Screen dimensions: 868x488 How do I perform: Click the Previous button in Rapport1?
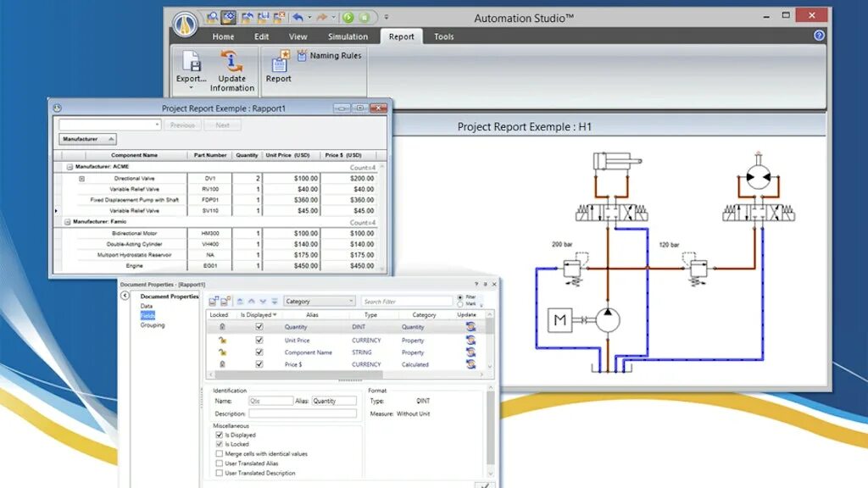click(x=182, y=125)
